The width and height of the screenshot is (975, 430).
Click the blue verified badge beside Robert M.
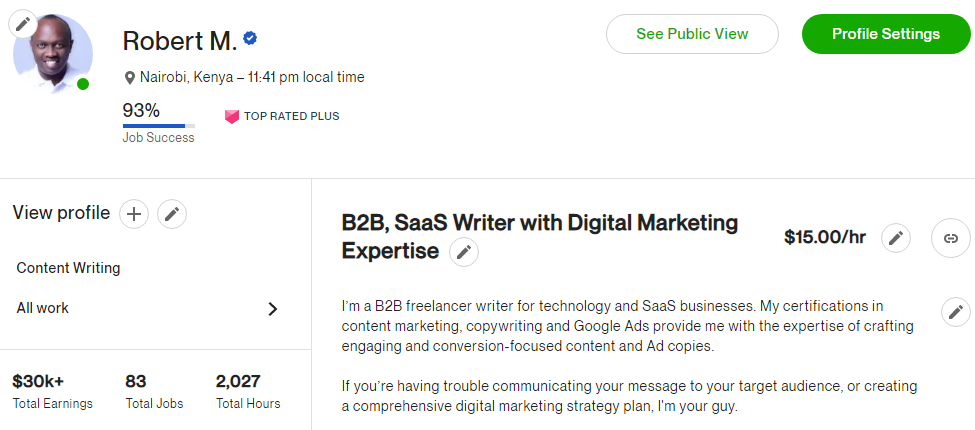(x=251, y=39)
